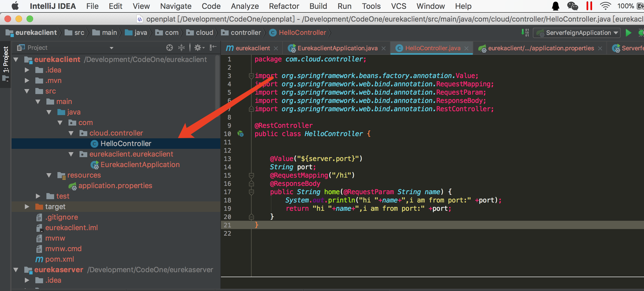
Task: Click the scroll from source target icon
Action: point(170,48)
